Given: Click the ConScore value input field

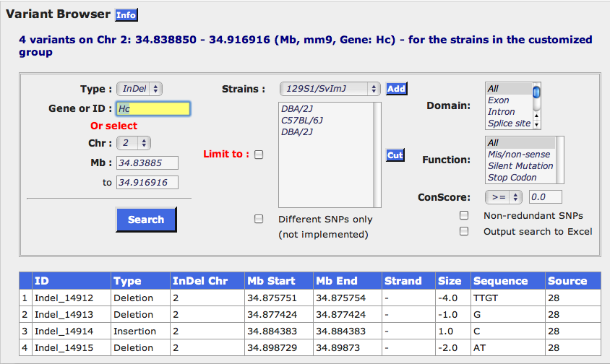Looking at the screenshot, I should 545,197.
